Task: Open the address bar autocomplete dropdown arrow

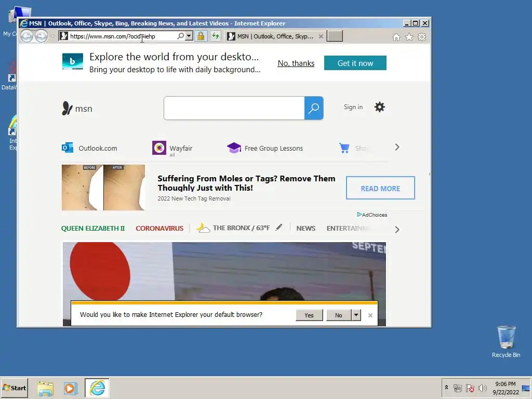Action: click(189, 36)
